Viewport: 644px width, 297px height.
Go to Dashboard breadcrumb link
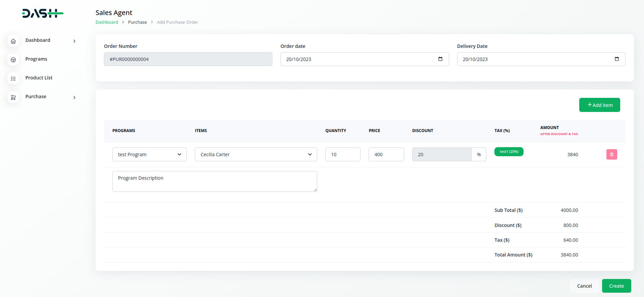[x=107, y=22]
